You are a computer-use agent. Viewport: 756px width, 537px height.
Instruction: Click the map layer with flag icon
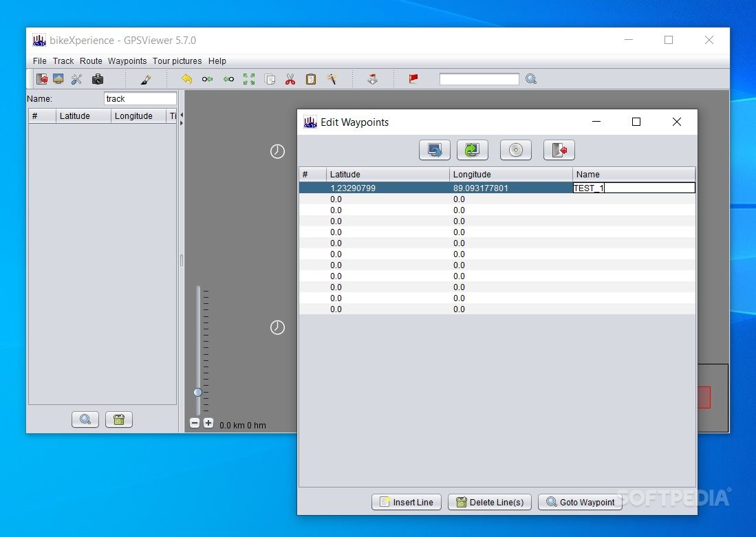click(372, 79)
